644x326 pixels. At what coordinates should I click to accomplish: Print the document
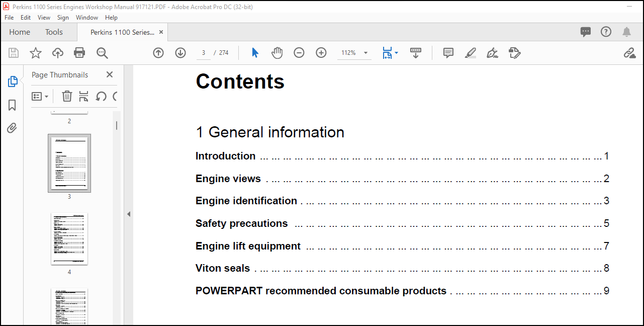(79, 53)
